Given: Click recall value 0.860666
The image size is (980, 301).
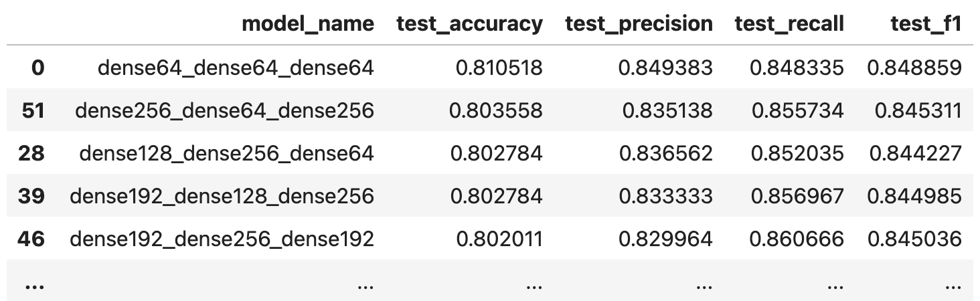Looking at the screenshot, I should [x=797, y=239].
